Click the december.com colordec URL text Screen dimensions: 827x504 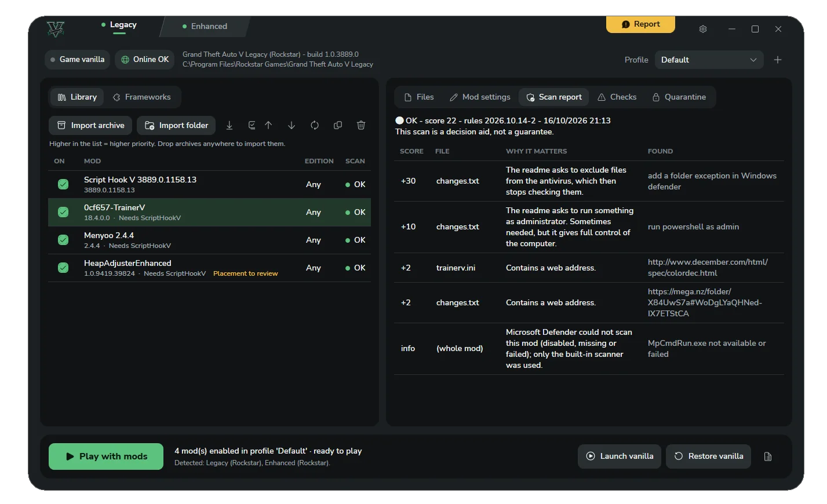pyautogui.click(x=708, y=268)
